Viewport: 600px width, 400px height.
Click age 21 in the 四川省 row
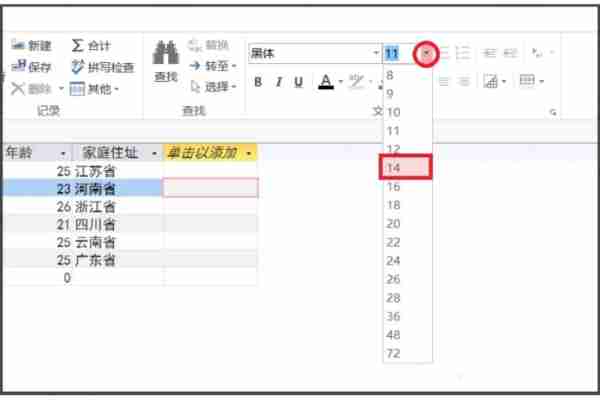pos(38,225)
